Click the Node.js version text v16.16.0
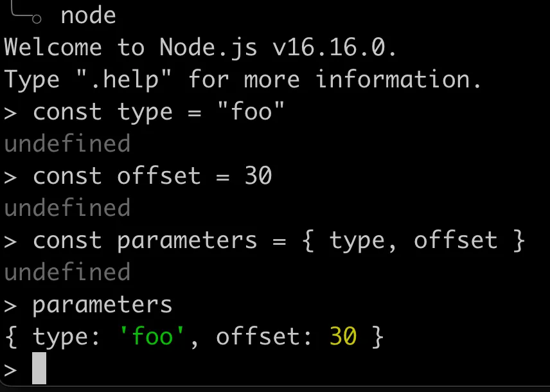 335,48
